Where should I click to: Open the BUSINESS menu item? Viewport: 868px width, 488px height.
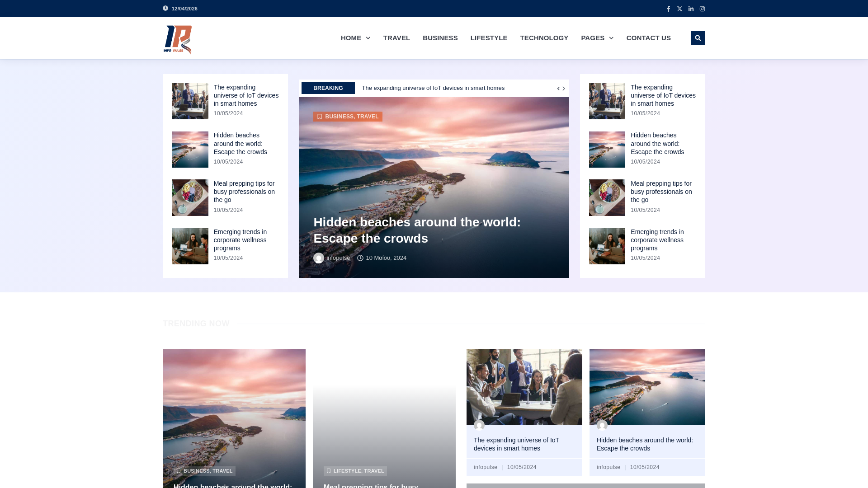pyautogui.click(x=440, y=38)
